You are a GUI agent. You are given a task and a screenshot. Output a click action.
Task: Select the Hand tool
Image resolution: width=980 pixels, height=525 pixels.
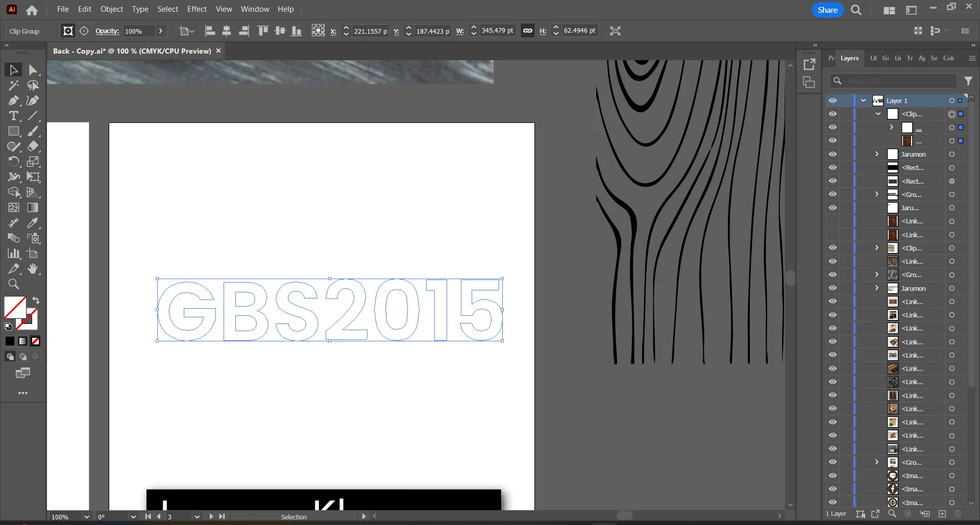pyautogui.click(x=33, y=269)
